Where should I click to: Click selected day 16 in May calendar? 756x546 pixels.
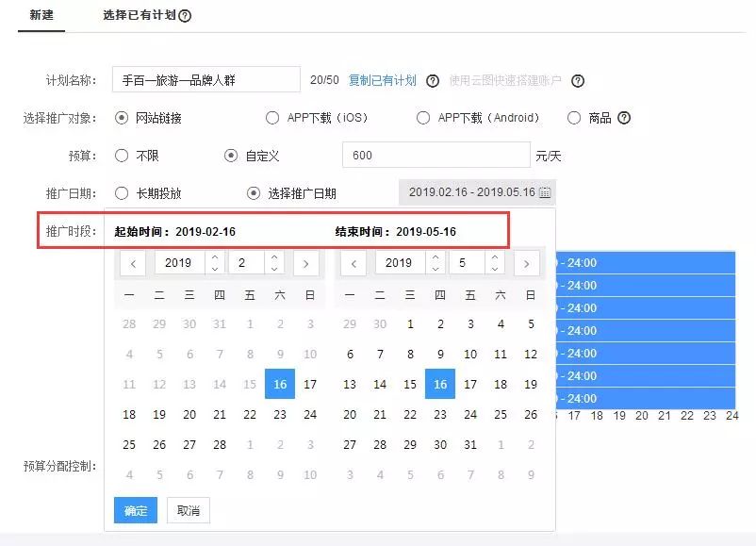440,385
